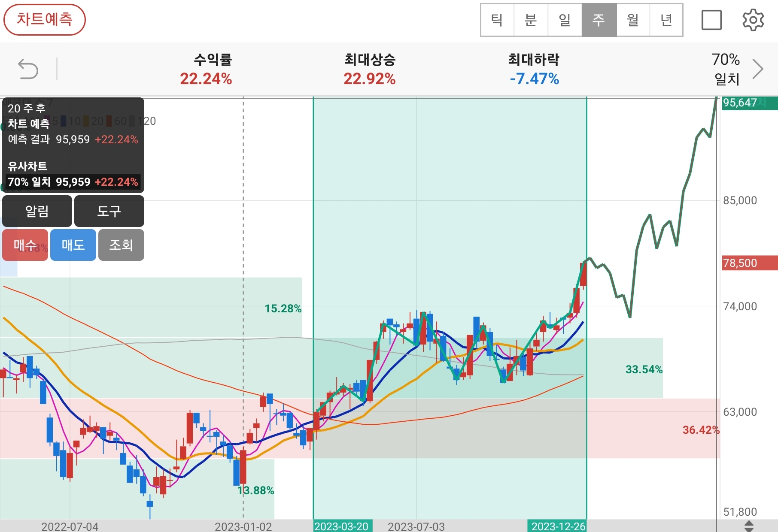Tap the 매도 sell button

click(x=73, y=245)
